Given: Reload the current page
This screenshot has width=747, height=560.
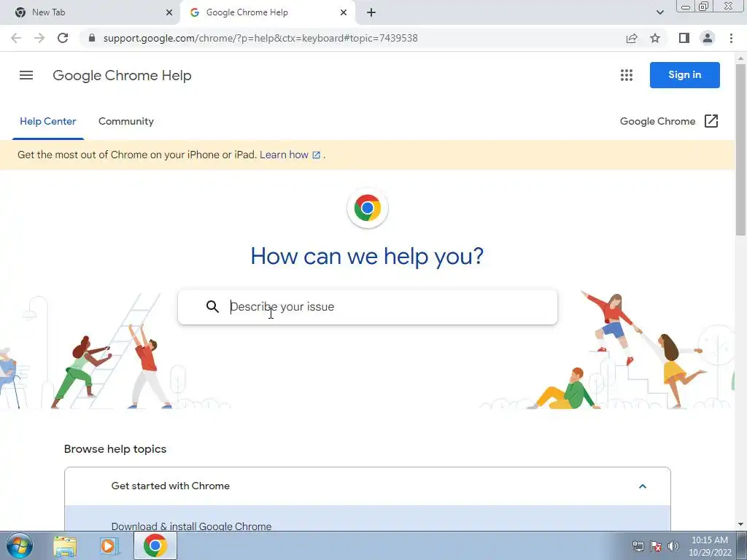Looking at the screenshot, I should pyautogui.click(x=63, y=38).
